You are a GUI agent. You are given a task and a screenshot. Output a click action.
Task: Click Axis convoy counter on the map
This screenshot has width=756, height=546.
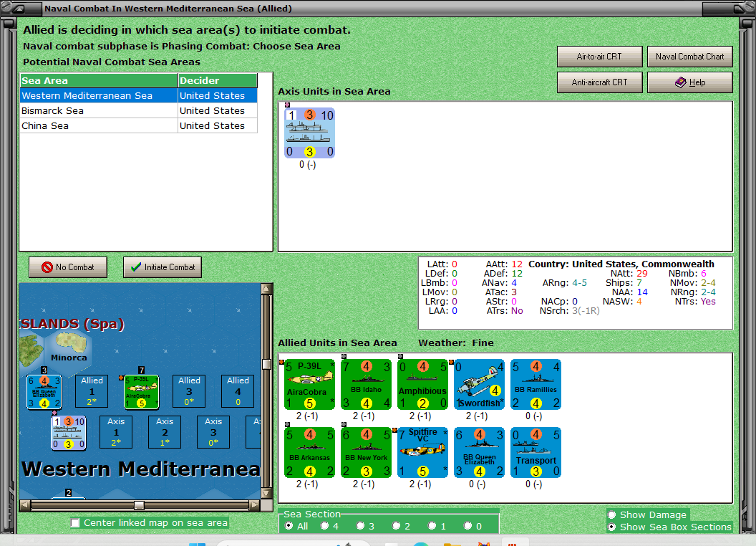69,433
